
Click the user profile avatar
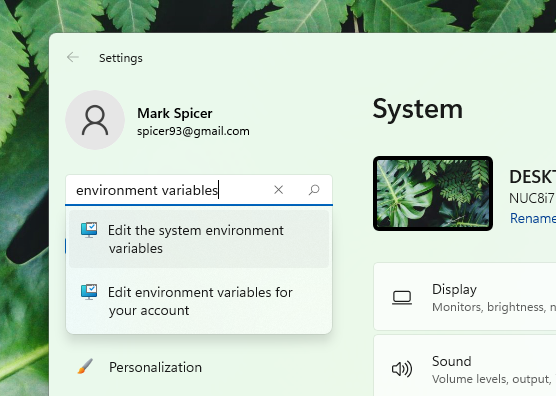[95, 120]
